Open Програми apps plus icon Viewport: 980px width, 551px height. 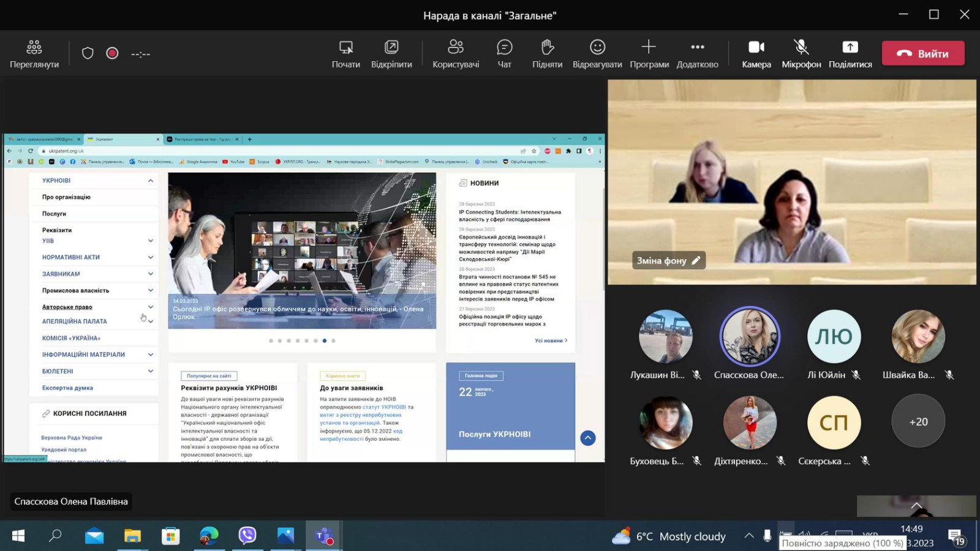click(649, 47)
